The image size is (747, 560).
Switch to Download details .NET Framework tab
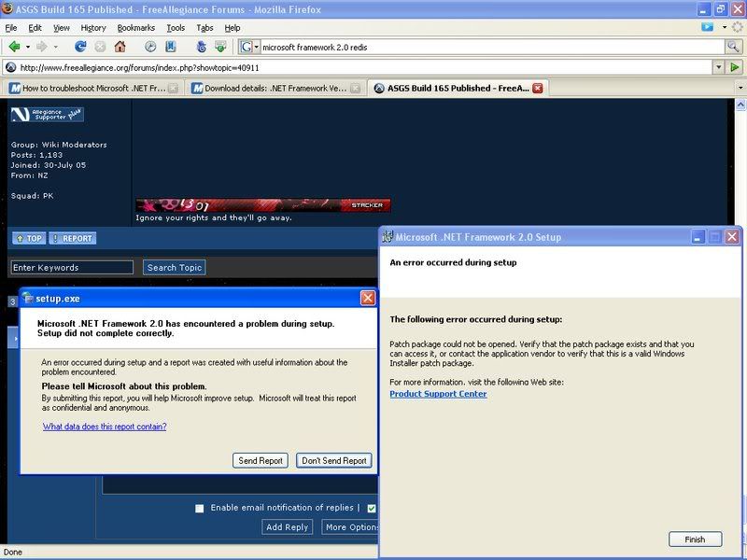coord(275,88)
